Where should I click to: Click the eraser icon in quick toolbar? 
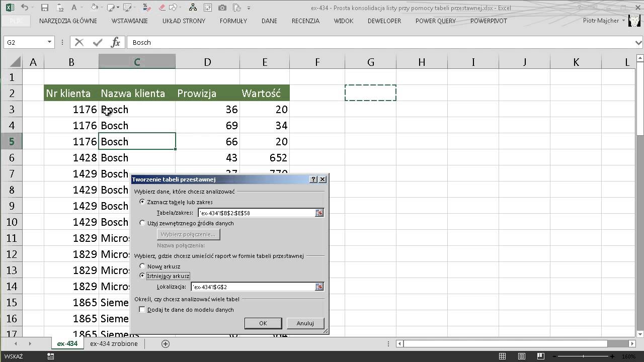click(x=162, y=8)
